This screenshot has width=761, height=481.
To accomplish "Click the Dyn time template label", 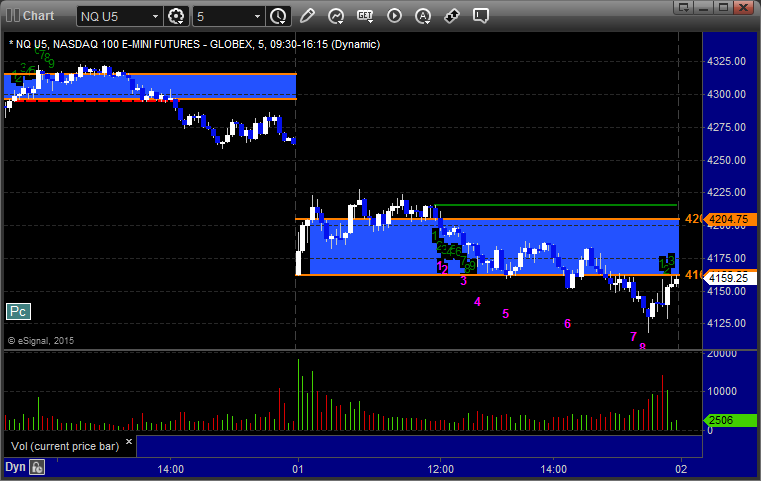I will click(x=15, y=467).
